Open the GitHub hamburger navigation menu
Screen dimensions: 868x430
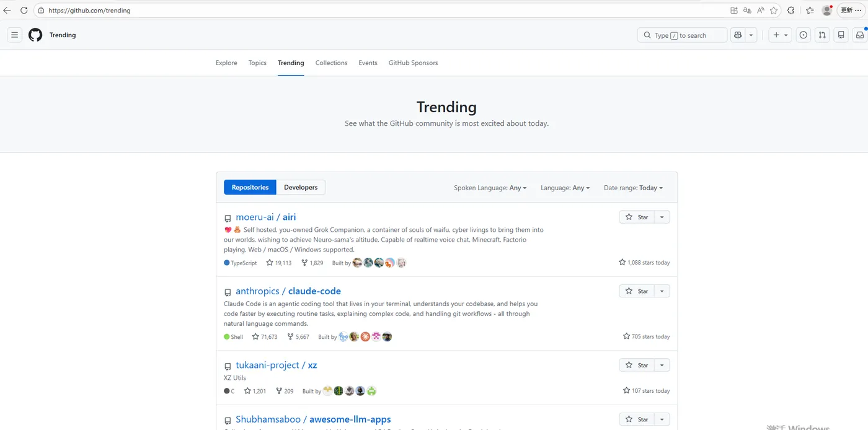[x=15, y=35]
